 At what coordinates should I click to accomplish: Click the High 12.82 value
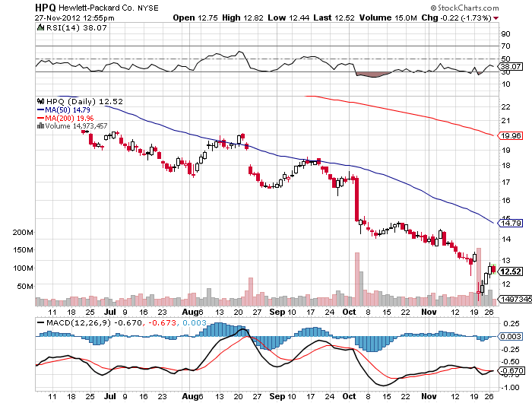pos(242,17)
